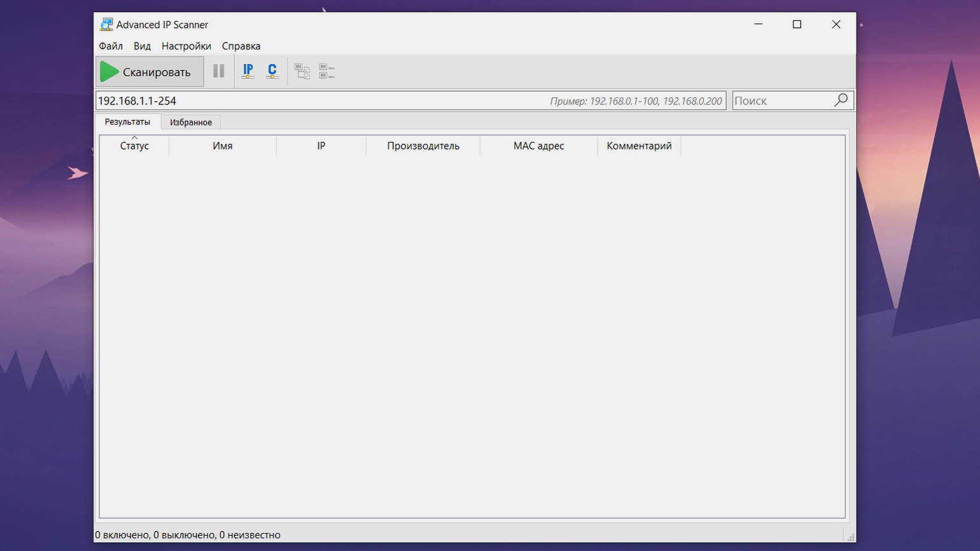
Task: Click the status bar device count text
Action: (188, 534)
